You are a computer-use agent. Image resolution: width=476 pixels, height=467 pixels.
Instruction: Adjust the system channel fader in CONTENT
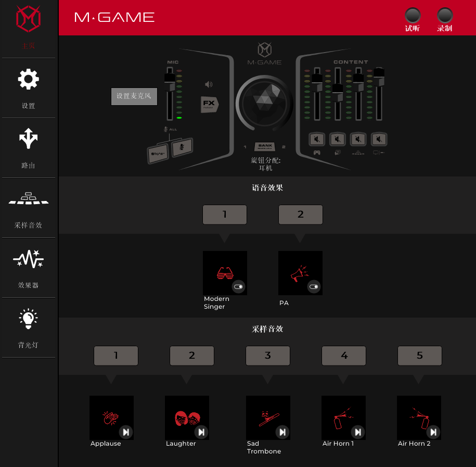coord(379,77)
